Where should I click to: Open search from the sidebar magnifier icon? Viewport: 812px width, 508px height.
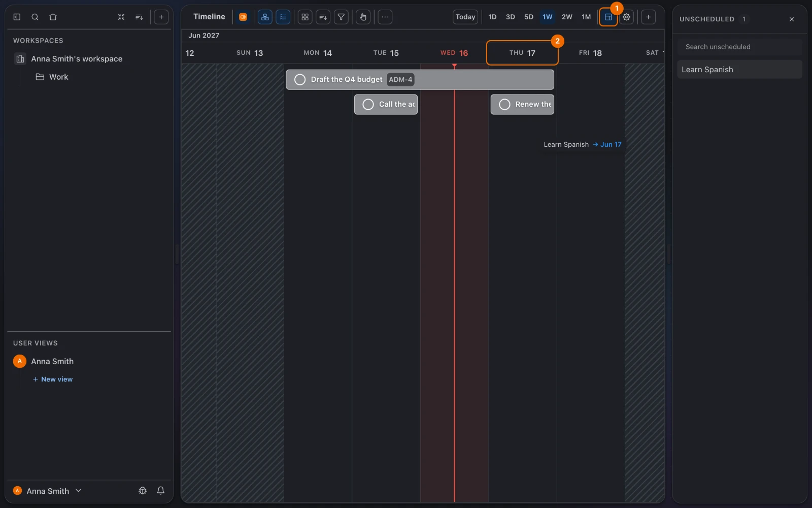35,17
